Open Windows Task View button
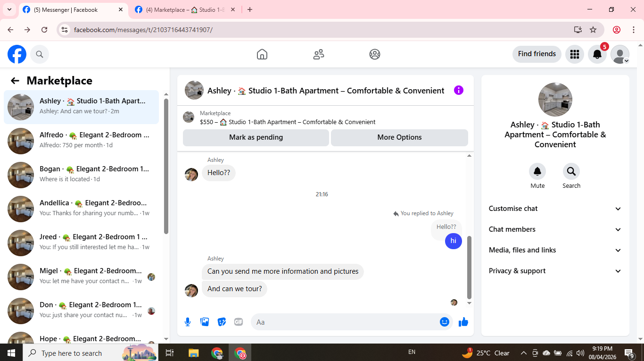The image size is (644, 361). [170, 353]
